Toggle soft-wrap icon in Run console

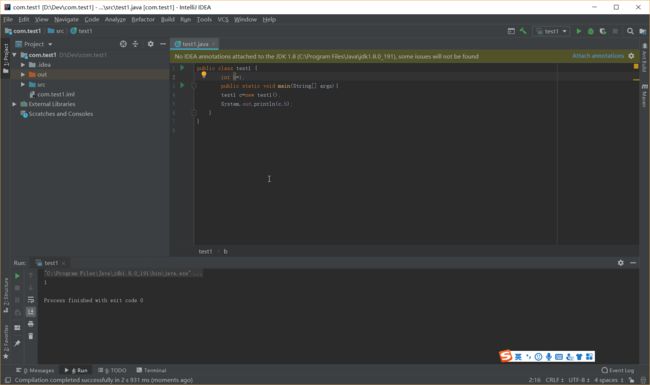pyautogui.click(x=31, y=300)
